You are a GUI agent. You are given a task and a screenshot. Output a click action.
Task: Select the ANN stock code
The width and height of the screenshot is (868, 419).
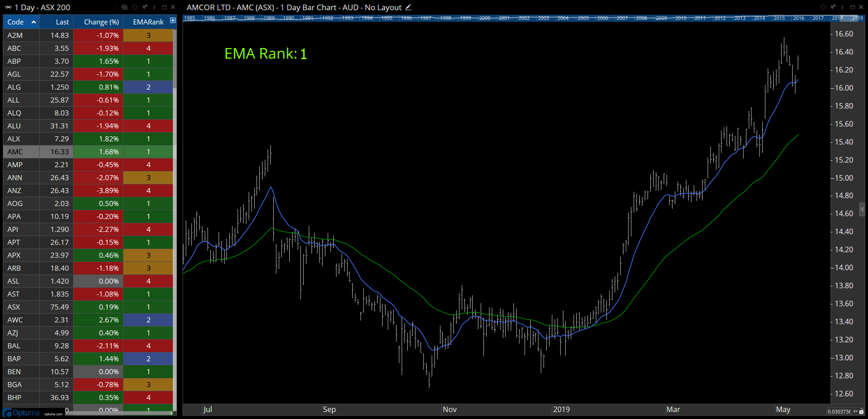pos(15,177)
